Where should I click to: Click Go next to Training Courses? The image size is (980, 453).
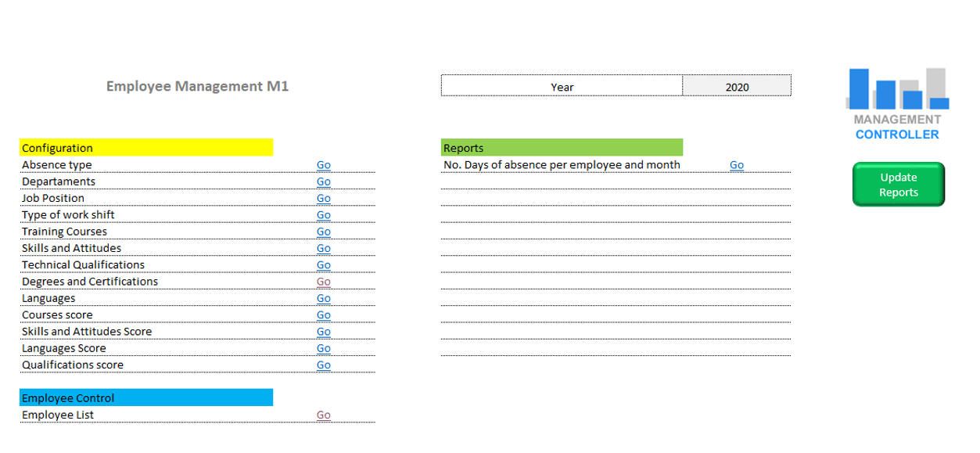(323, 232)
